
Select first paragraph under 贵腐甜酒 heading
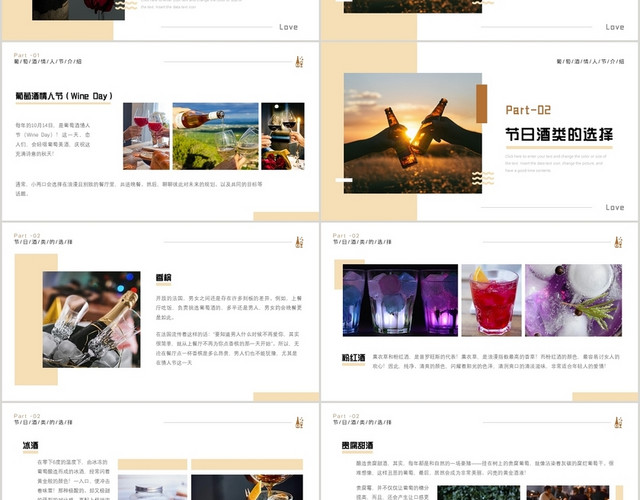click(484, 468)
